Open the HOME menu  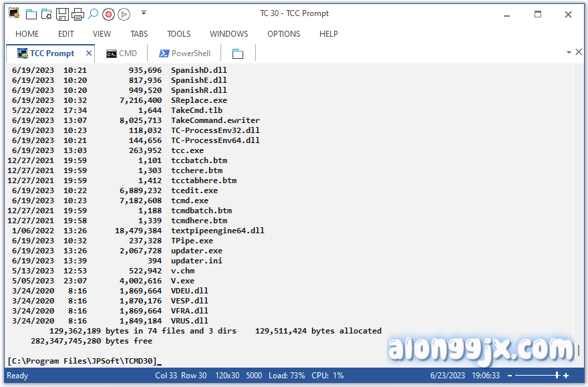[27, 34]
